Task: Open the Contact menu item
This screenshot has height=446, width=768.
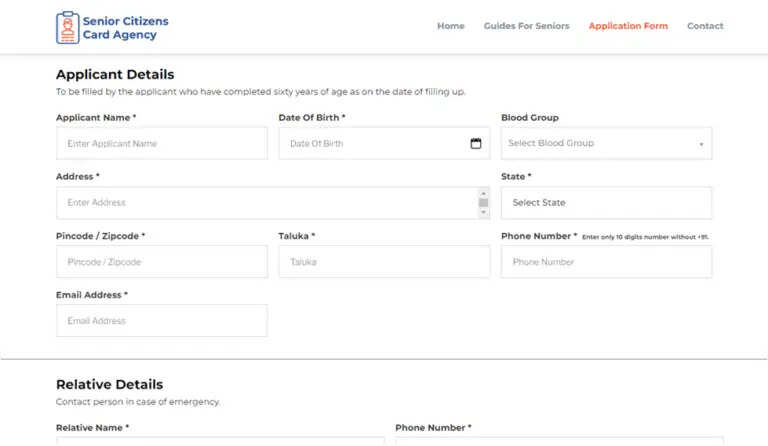Action: point(705,26)
